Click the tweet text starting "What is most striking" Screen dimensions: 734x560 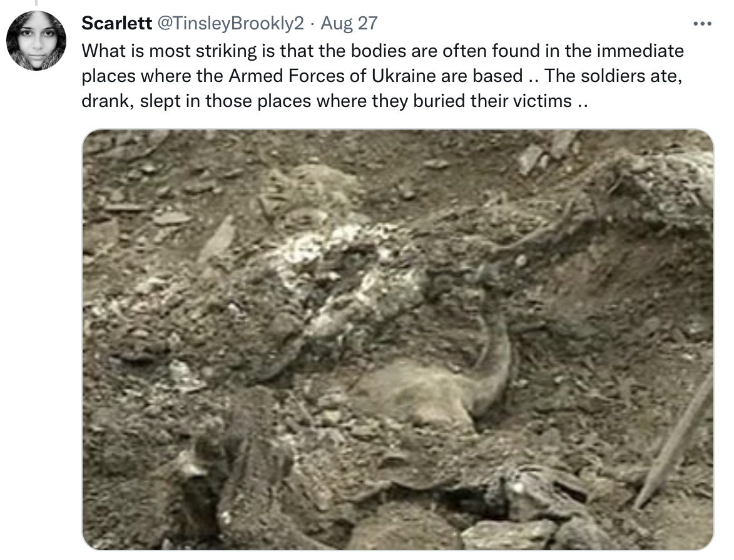pos(382,76)
